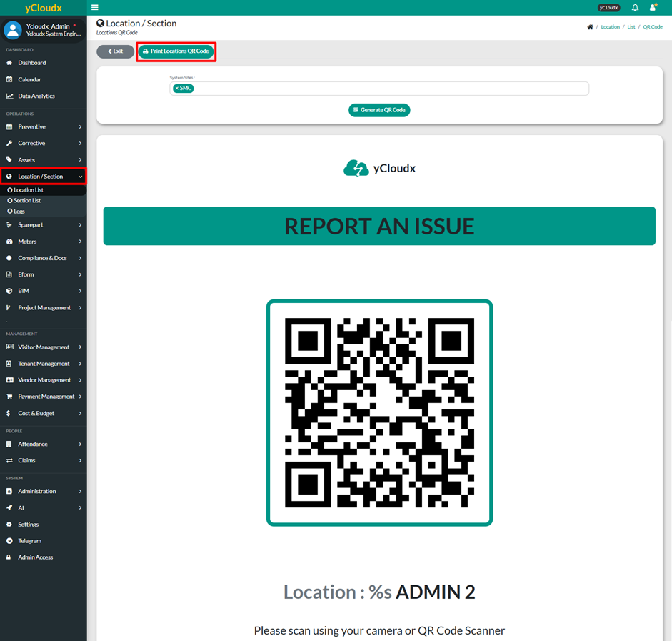The width and height of the screenshot is (672, 641).
Task: Expand the Attendance menu chevron
Action: (80, 444)
